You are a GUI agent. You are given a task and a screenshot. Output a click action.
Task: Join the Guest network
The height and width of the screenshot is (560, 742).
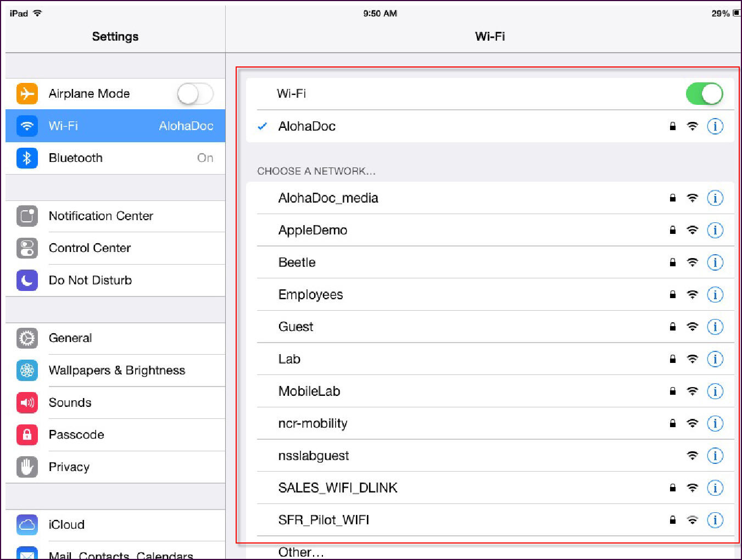point(490,327)
